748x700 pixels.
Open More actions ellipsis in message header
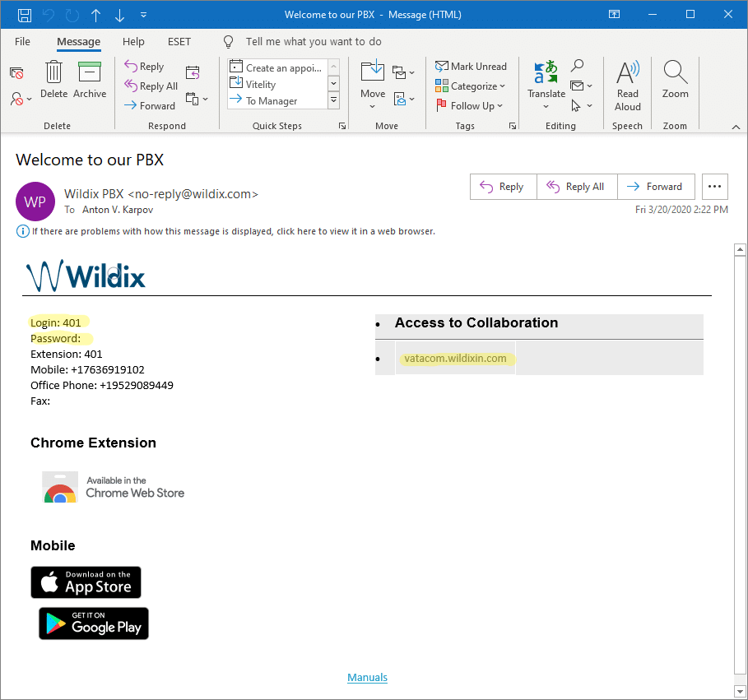click(x=714, y=187)
